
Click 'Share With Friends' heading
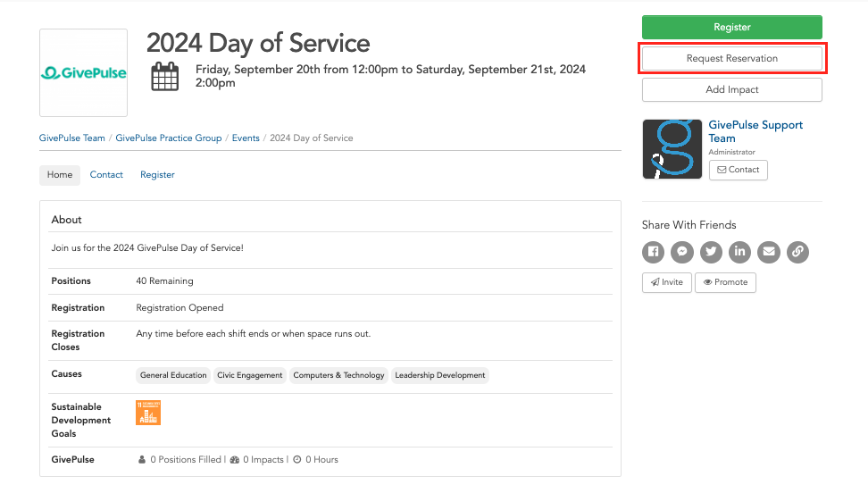[x=689, y=225]
